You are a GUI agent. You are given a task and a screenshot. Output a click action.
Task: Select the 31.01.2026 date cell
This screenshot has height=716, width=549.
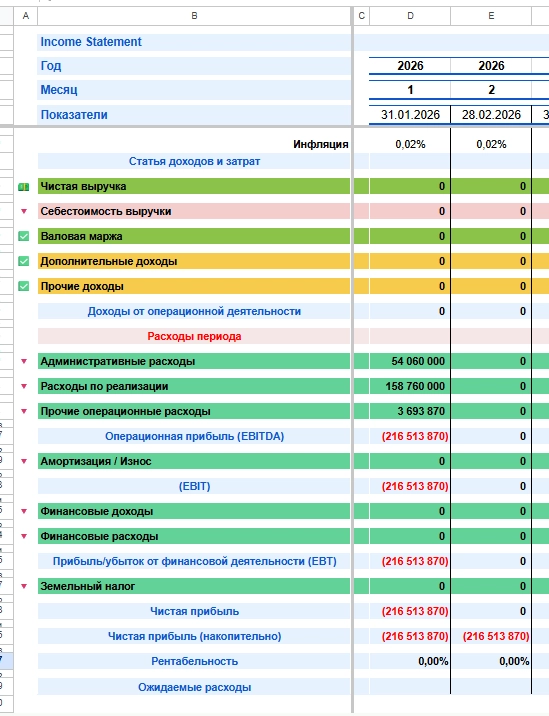(x=410, y=115)
